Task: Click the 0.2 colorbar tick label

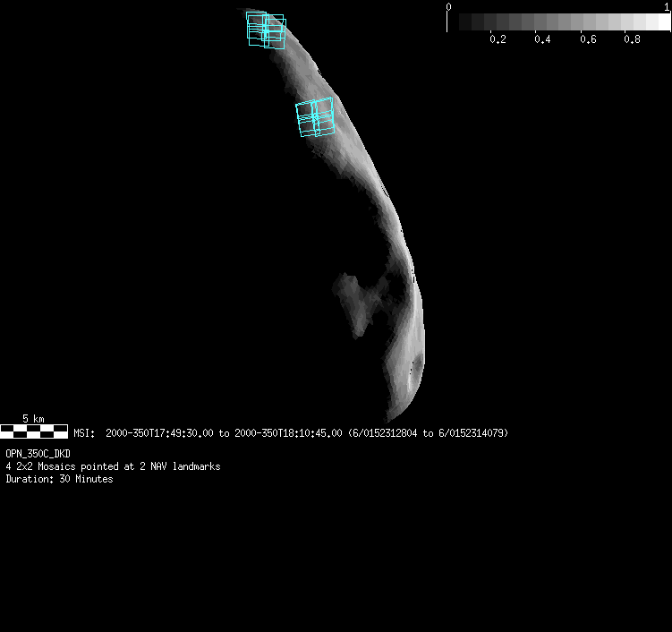Action: click(498, 40)
